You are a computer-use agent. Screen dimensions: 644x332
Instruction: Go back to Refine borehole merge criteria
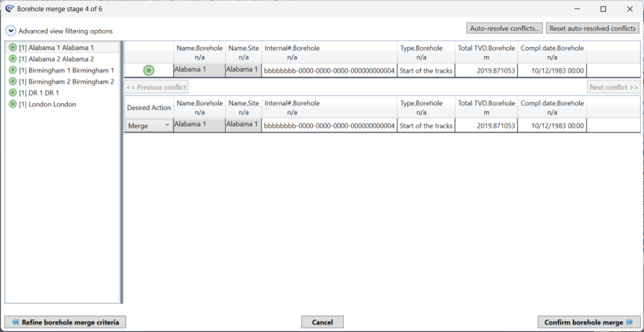(65, 322)
